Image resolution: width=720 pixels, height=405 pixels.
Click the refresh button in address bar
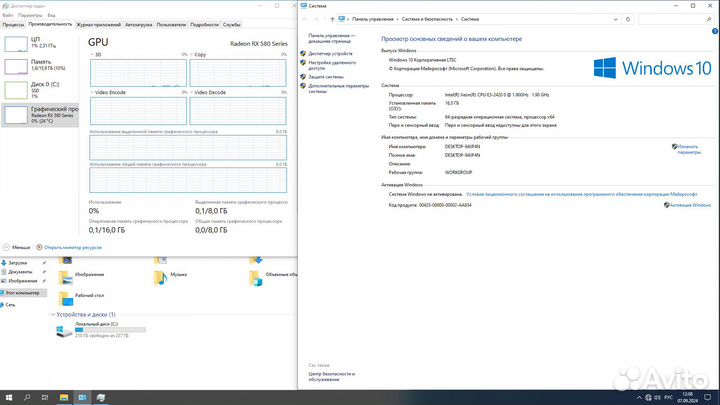click(628, 19)
